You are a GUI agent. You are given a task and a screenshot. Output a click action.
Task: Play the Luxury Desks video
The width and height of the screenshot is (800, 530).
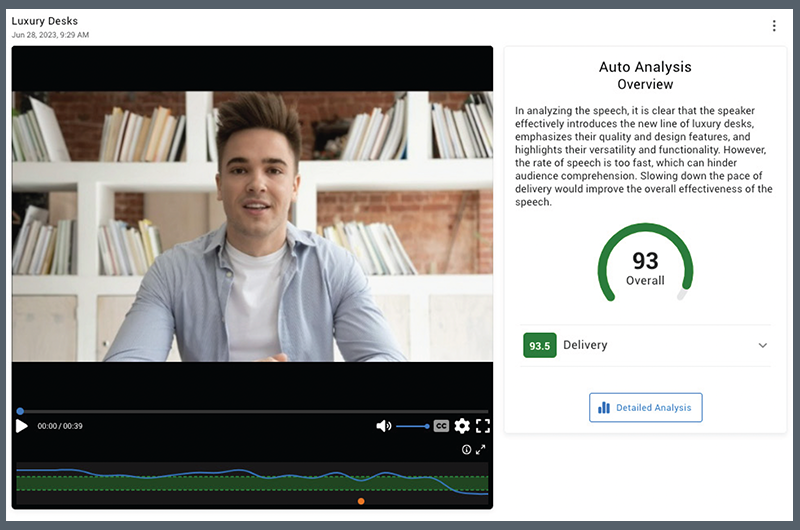click(21, 426)
